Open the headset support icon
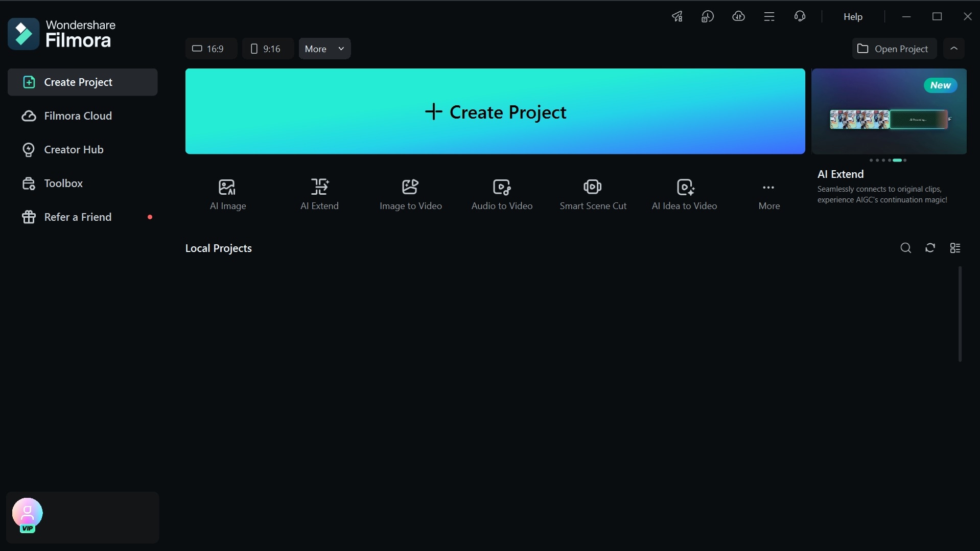Image resolution: width=980 pixels, height=551 pixels. (x=800, y=16)
